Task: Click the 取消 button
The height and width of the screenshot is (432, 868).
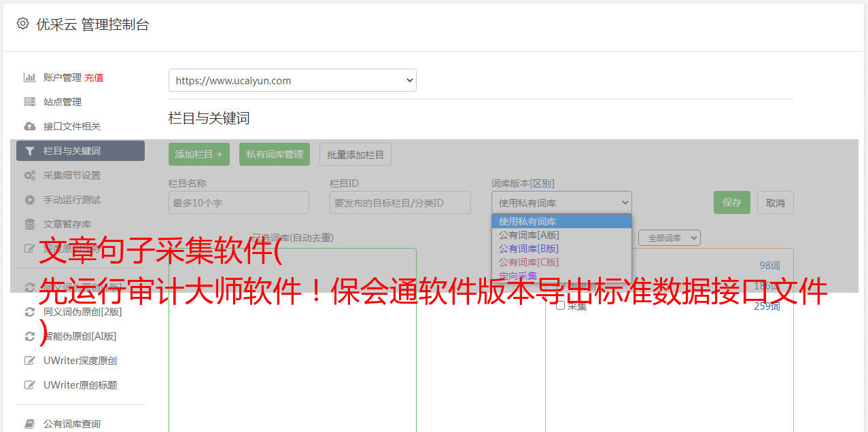Action: (776, 202)
